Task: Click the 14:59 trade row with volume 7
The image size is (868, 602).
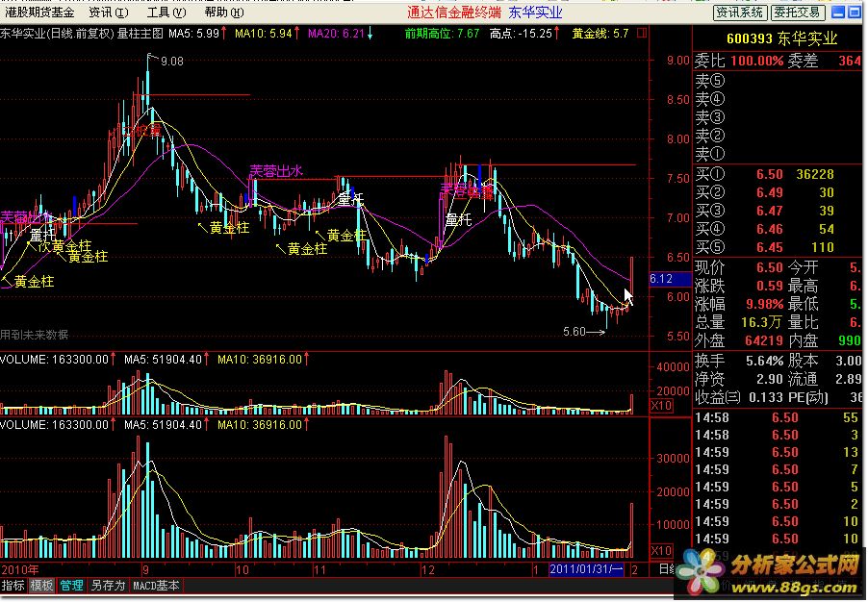Action: click(x=777, y=469)
